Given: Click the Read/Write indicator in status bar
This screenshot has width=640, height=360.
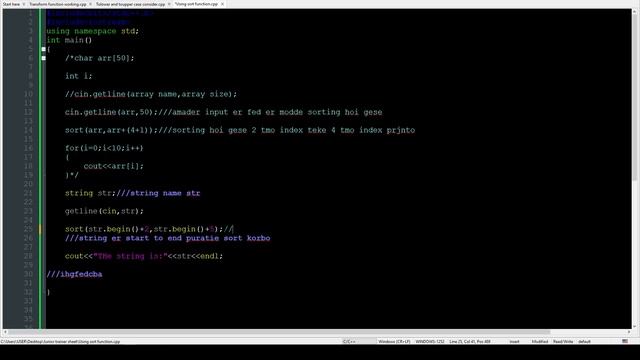Looking at the screenshot, I should pos(563,342).
